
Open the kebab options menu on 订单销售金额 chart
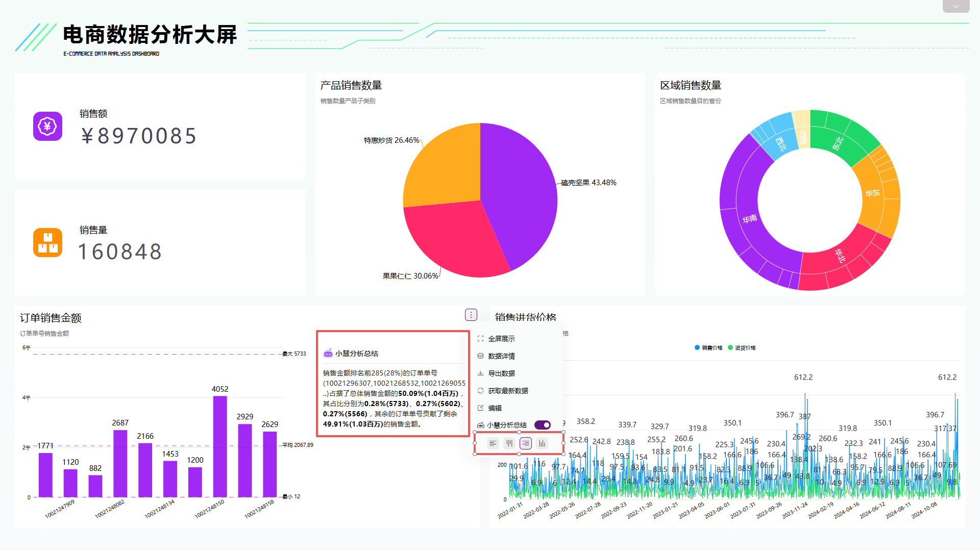(x=470, y=314)
